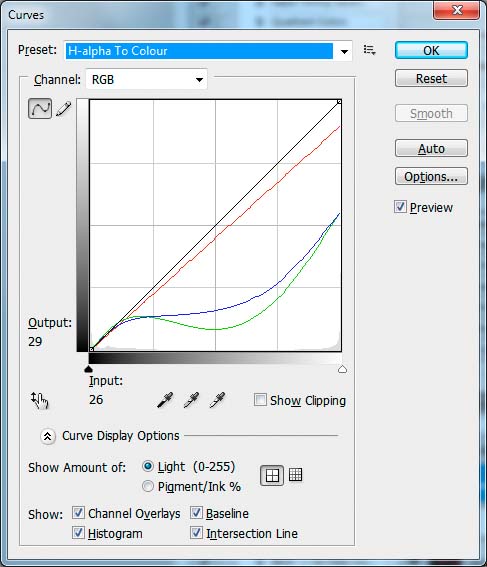This screenshot has width=487, height=567.
Task: Switch to simple quarter-tone grid
Action: click(272, 475)
